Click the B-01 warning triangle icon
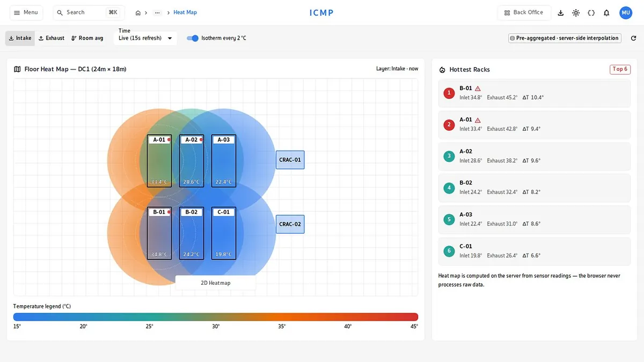644x362 pixels. point(478,88)
